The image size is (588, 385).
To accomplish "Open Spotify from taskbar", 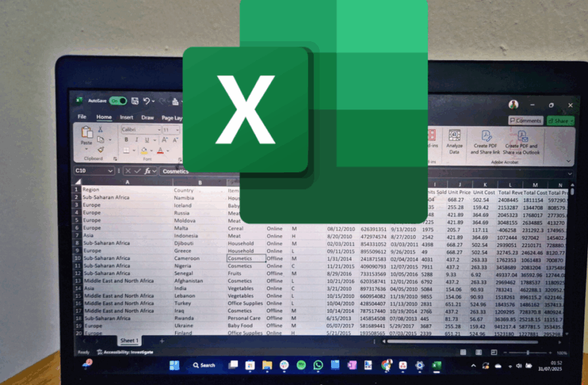I will tap(301, 365).
